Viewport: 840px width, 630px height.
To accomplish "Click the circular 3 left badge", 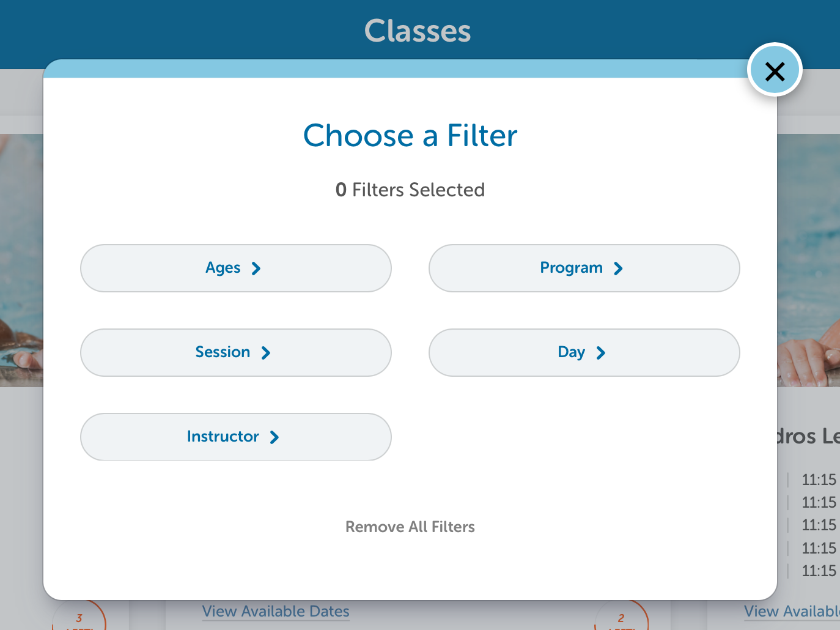I will point(79,618).
